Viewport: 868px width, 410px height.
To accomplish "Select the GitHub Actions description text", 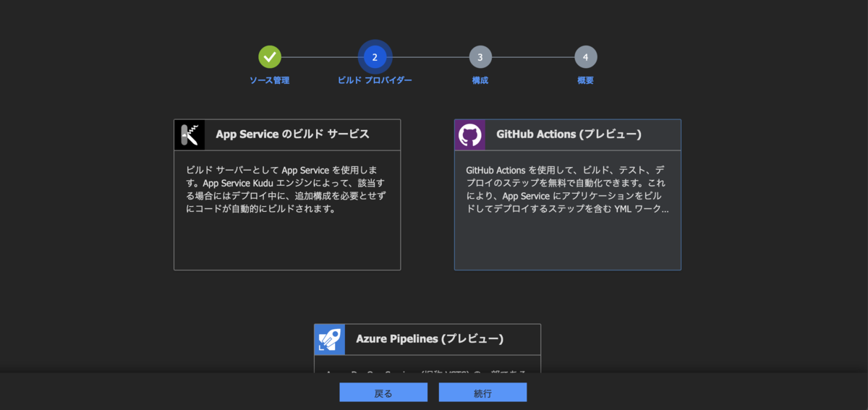I will [x=568, y=190].
